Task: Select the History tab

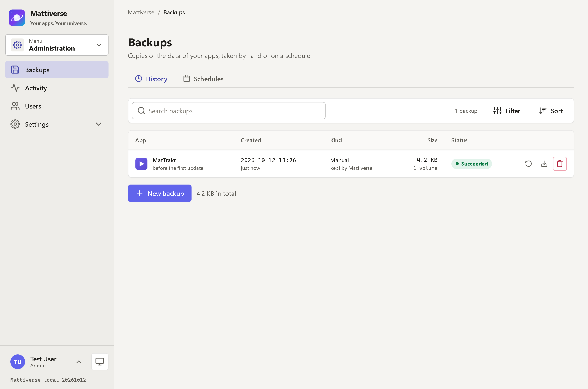Action: [x=151, y=79]
